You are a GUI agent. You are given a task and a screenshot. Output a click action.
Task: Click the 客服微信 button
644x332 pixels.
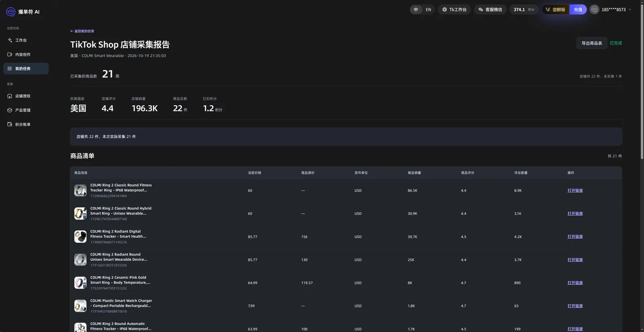coord(490,10)
